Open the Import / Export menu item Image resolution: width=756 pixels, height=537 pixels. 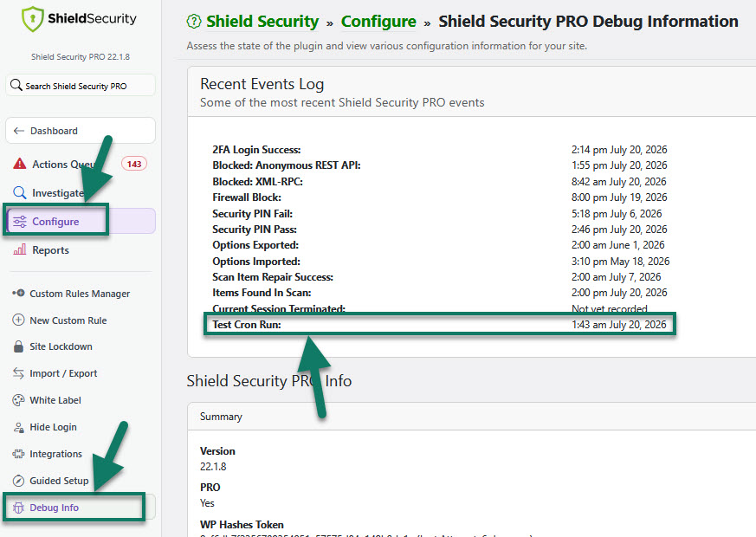(55, 373)
